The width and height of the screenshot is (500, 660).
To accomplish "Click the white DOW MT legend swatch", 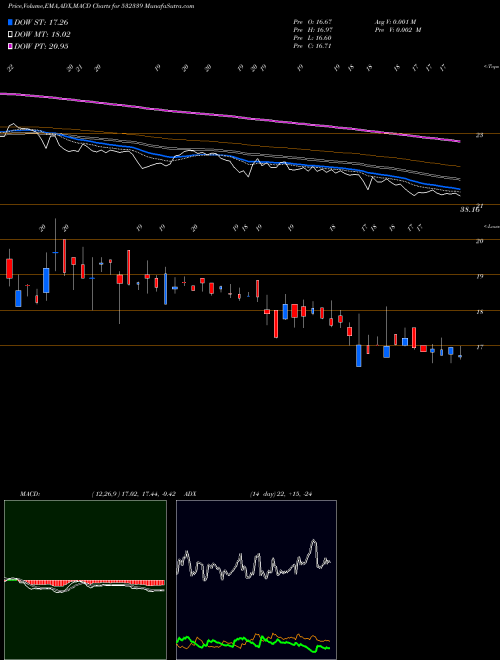I will 11,35.
